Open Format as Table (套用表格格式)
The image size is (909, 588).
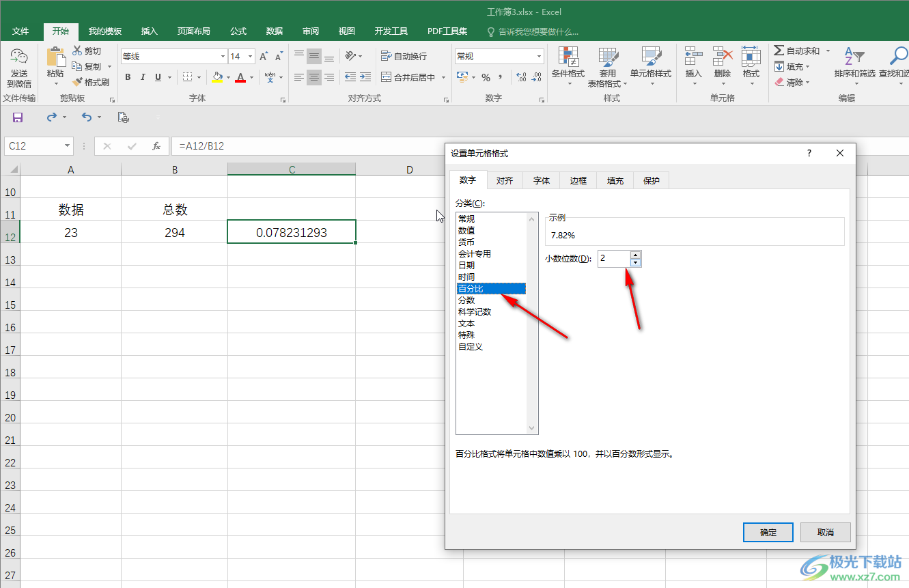point(608,67)
